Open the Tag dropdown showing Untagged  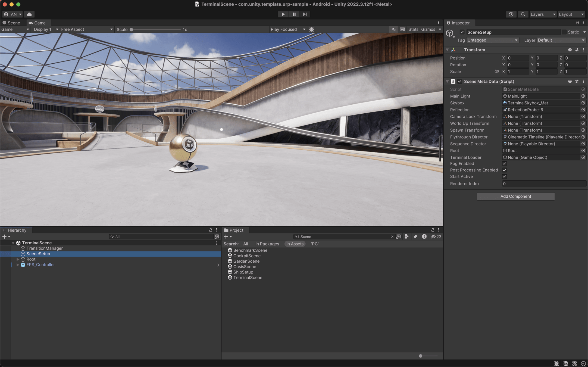[492, 40]
